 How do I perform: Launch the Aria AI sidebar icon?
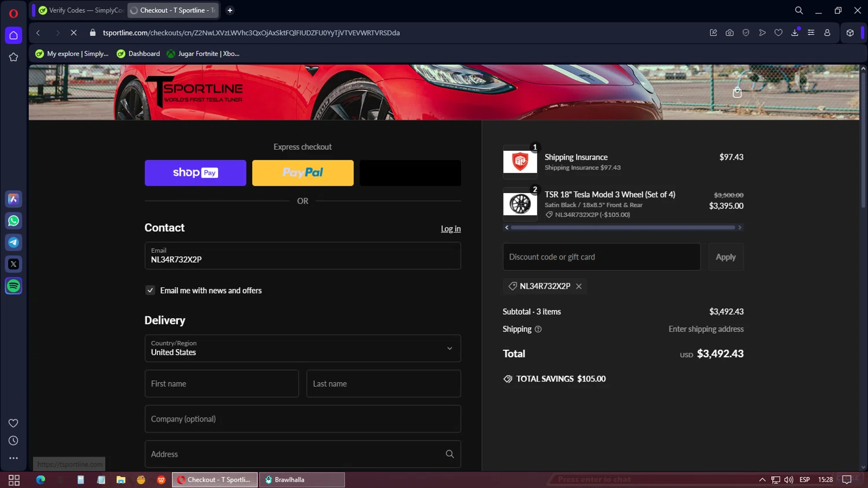click(x=13, y=199)
